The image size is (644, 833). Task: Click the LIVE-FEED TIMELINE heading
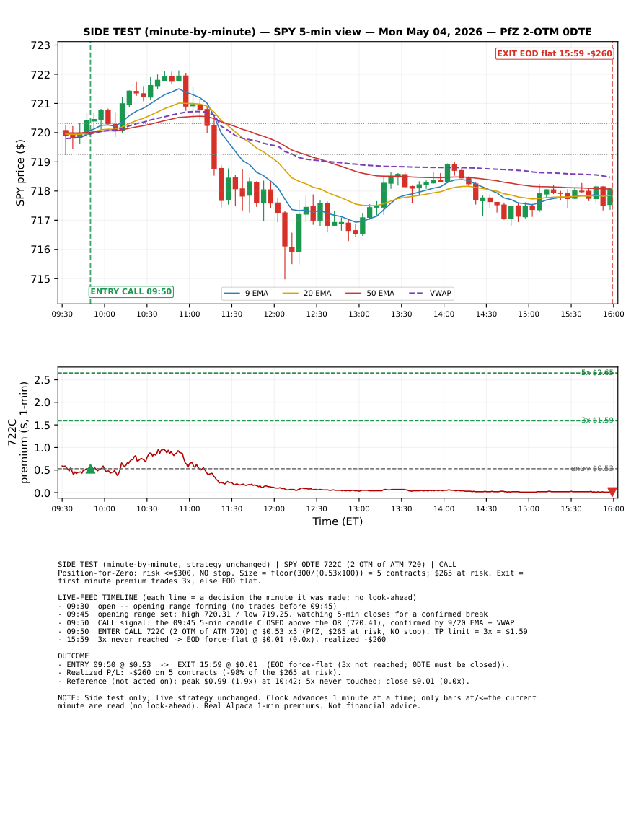pyautogui.click(x=237, y=598)
